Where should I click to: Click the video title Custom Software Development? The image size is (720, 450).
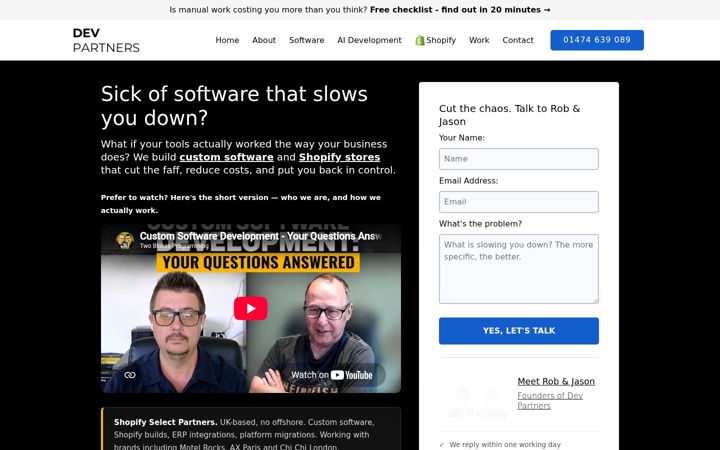pyautogui.click(x=260, y=236)
